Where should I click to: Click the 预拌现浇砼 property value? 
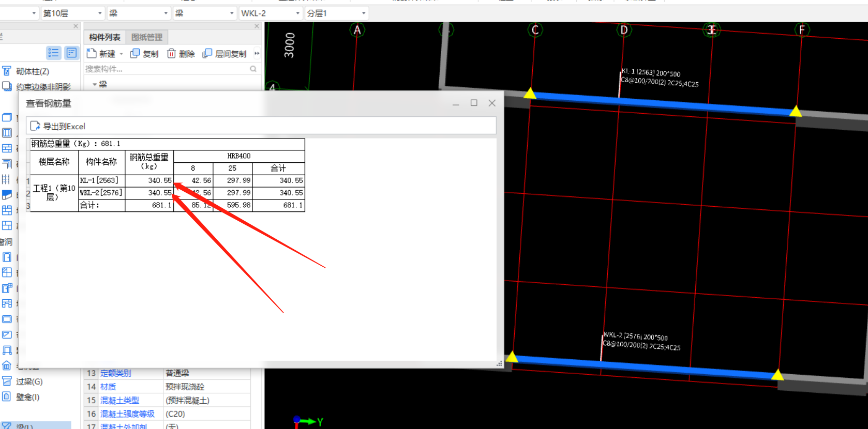point(185,387)
